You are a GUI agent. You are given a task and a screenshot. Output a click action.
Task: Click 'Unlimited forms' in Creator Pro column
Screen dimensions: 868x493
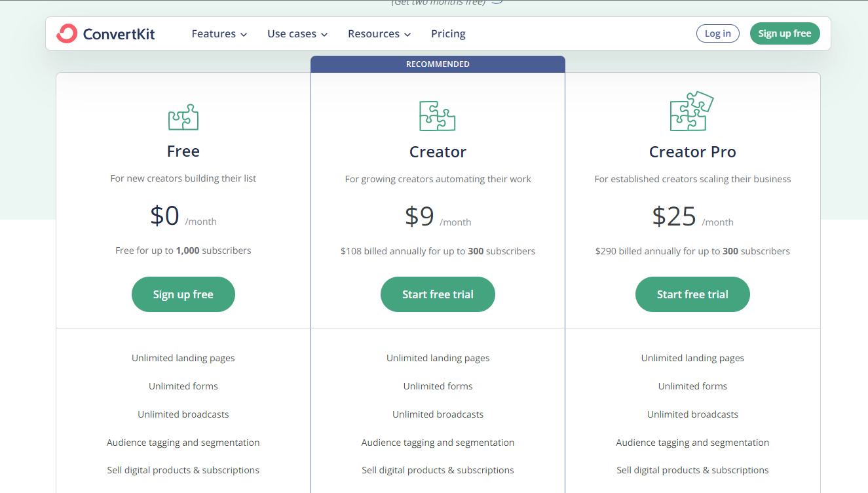[692, 386]
